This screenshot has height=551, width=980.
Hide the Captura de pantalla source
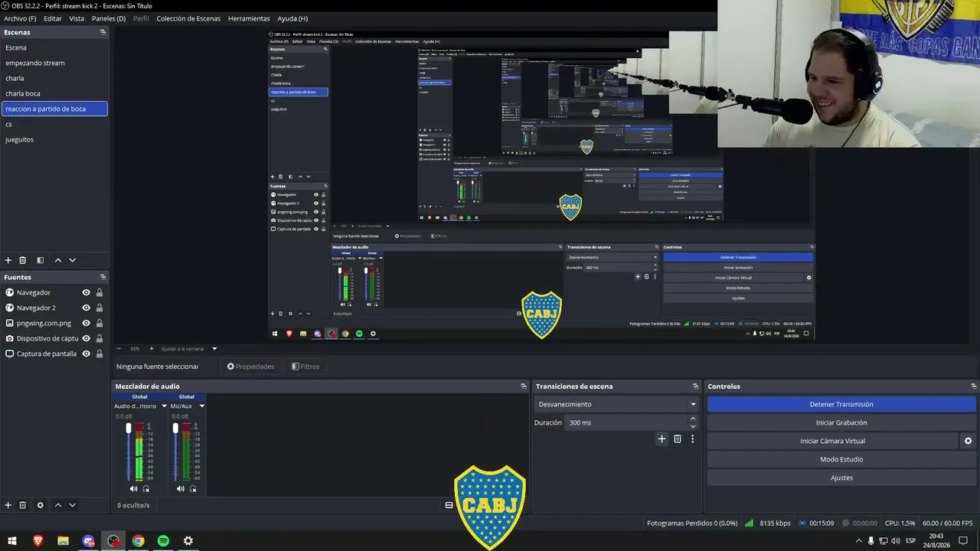pyautogui.click(x=87, y=354)
